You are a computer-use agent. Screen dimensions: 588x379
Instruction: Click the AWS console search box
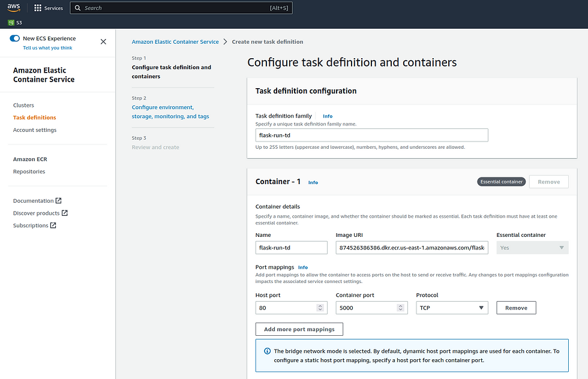(x=181, y=8)
